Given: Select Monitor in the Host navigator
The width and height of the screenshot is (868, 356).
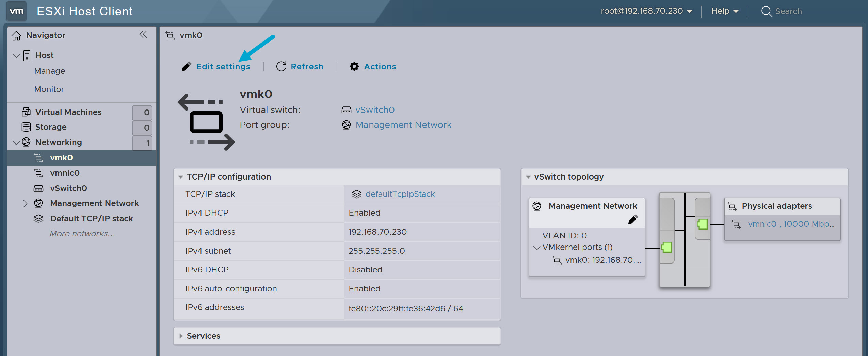Looking at the screenshot, I should (x=49, y=89).
